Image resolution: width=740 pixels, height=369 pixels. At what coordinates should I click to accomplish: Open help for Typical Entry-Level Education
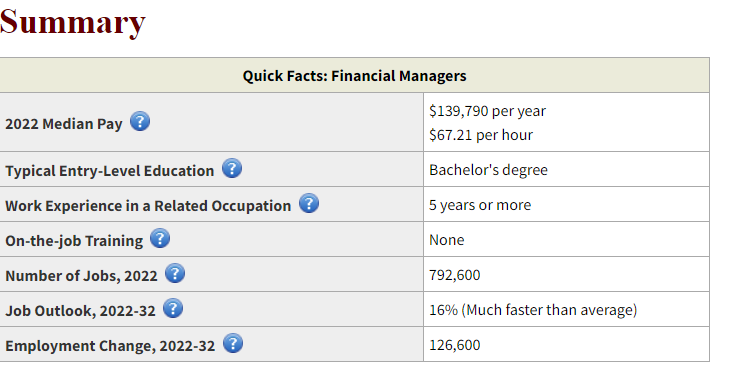(x=232, y=168)
